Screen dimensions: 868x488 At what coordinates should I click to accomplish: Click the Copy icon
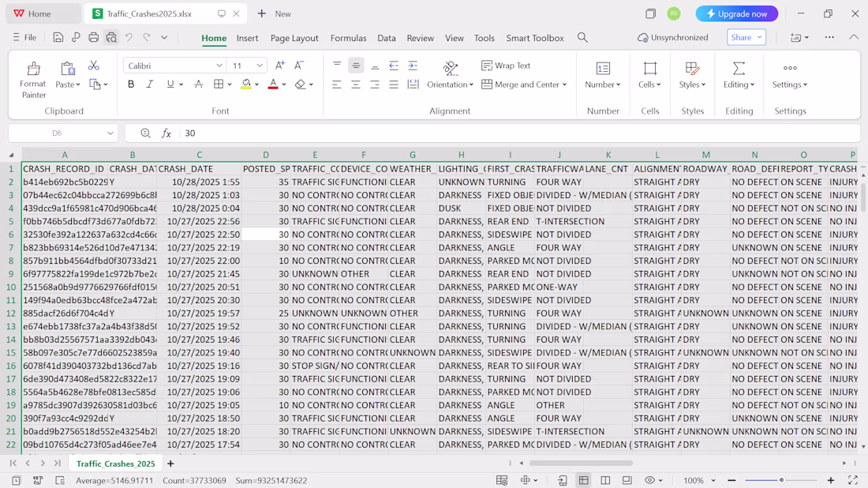(x=95, y=84)
